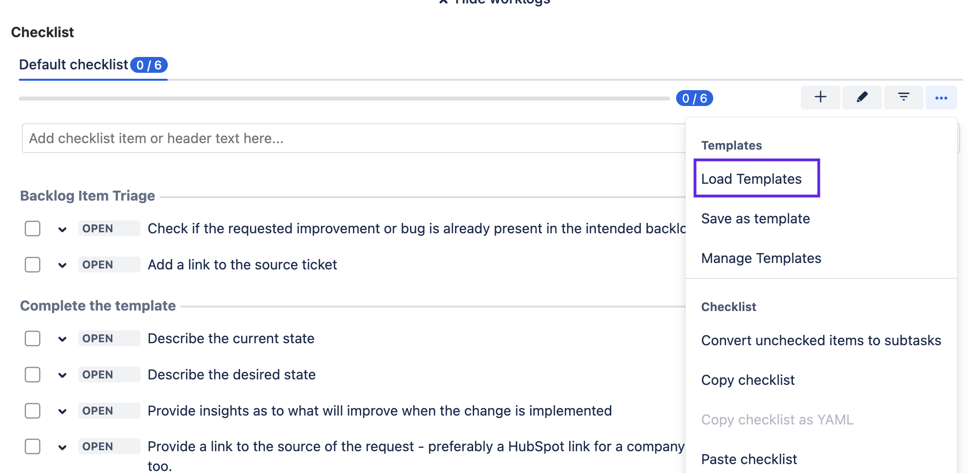Mark 'Describe the desired state' item as done
This screenshot has width=980, height=473.
point(33,374)
